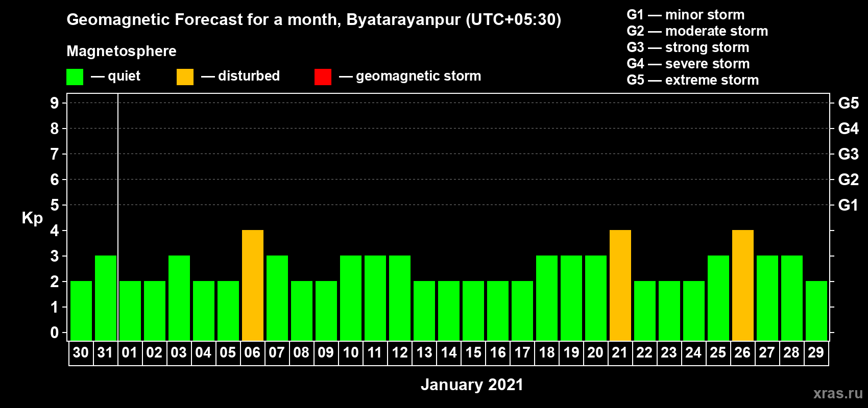Select the orange bar for day 21
This screenshot has width=868, height=408.
pyautogui.click(x=620, y=285)
